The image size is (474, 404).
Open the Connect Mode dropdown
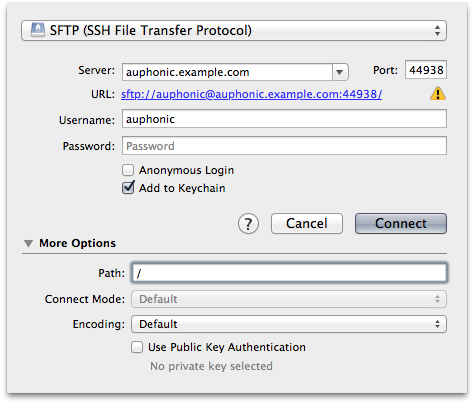coord(289,299)
